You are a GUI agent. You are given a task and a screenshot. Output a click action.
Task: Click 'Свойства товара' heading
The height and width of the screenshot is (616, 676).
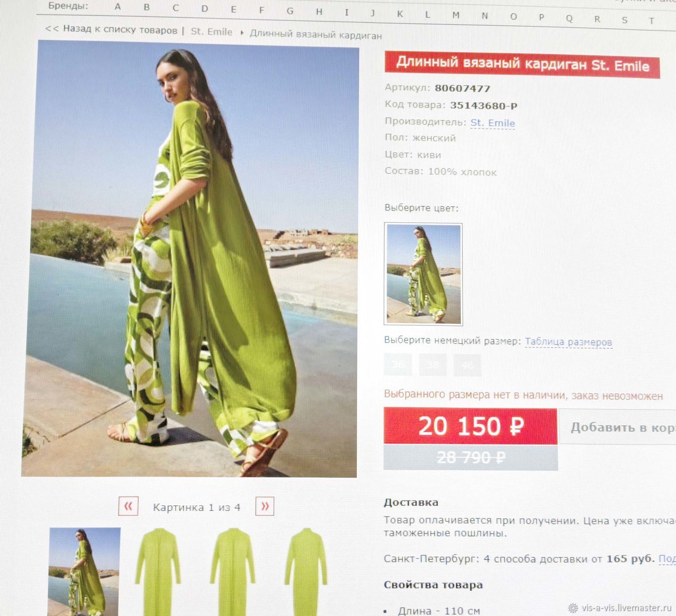click(x=433, y=585)
